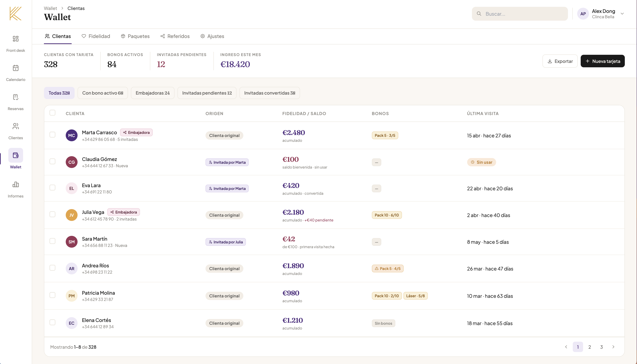Screen dimensions: 637x364
Task: Click Marta Carrasco's Embajadora badge
Action: point(136,132)
